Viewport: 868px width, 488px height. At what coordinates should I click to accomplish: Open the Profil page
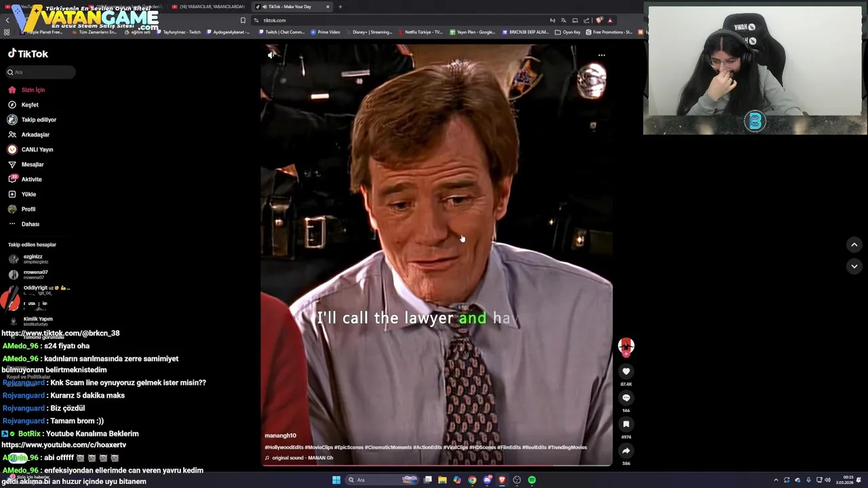coord(21,209)
